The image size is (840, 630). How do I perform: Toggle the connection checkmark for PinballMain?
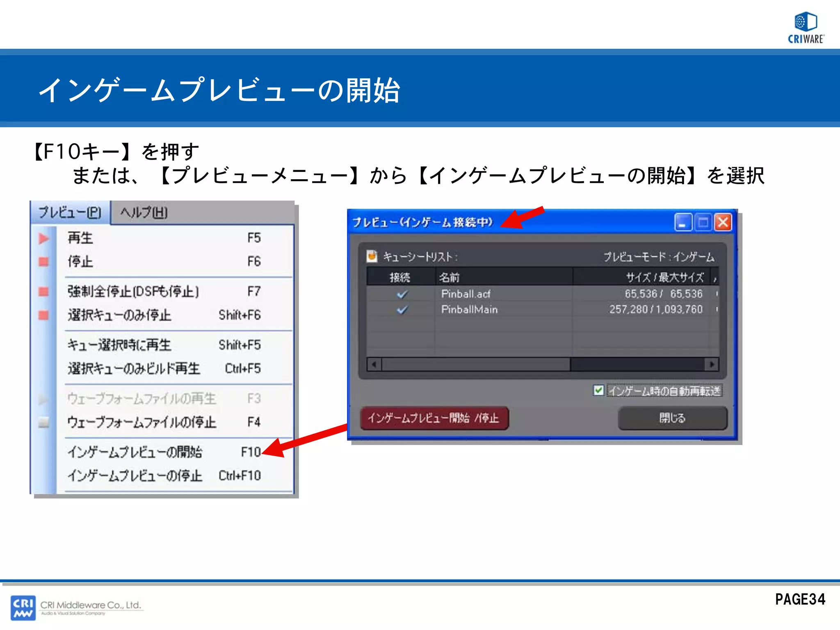[402, 310]
